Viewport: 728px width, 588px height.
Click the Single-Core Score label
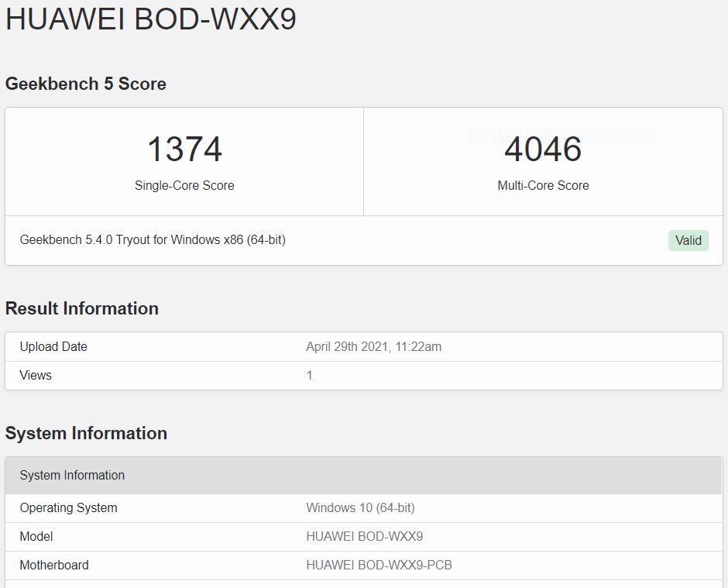pyautogui.click(x=184, y=185)
